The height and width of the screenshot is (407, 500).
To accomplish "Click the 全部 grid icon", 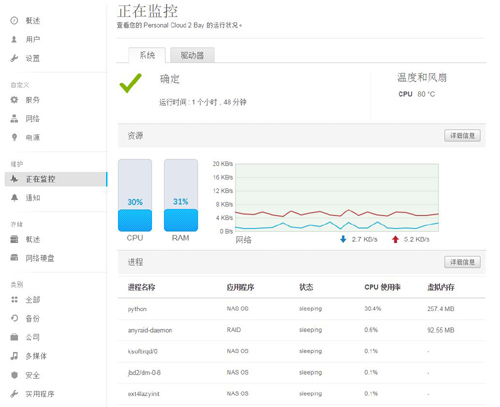I will pyautogui.click(x=14, y=299).
